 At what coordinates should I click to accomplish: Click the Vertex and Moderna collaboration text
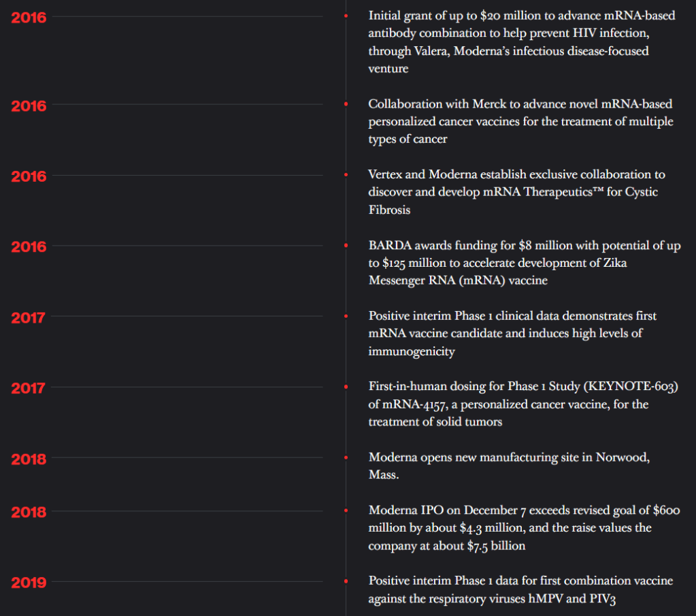[516, 192]
